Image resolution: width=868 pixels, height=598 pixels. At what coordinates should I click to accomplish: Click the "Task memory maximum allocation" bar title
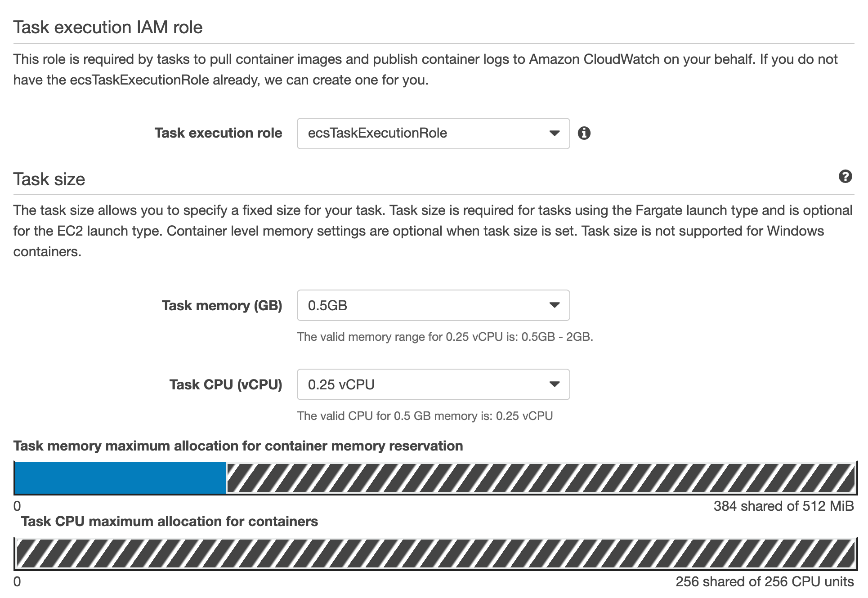click(x=238, y=446)
